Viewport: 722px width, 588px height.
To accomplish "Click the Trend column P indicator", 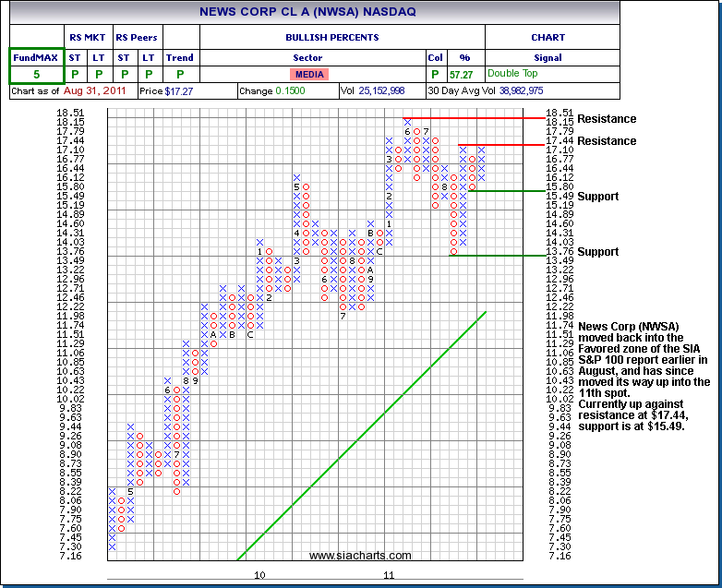I will coord(180,75).
